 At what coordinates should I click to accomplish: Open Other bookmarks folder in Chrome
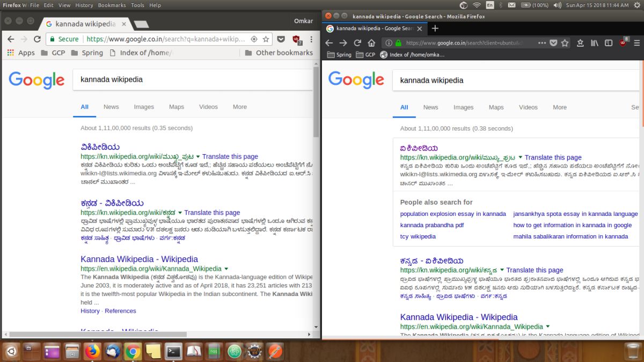click(279, 53)
